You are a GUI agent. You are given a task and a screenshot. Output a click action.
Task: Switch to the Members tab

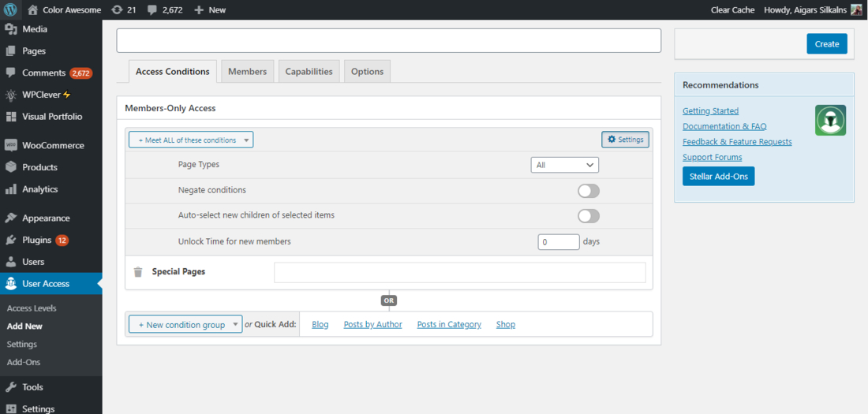(248, 72)
